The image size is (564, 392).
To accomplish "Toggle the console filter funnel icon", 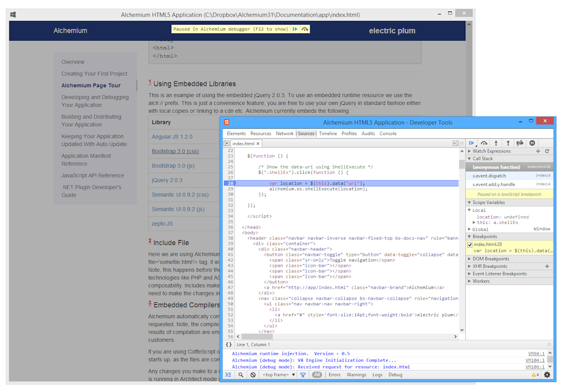I will [303, 375].
